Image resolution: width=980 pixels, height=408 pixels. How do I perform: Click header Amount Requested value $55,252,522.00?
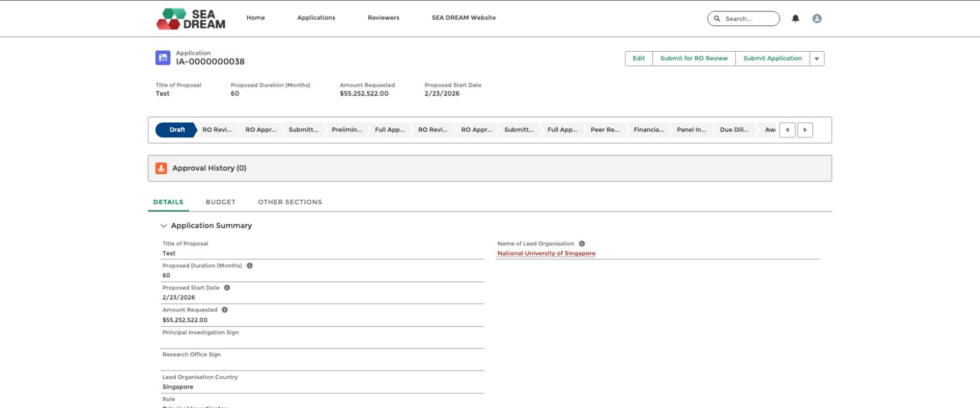[364, 94]
